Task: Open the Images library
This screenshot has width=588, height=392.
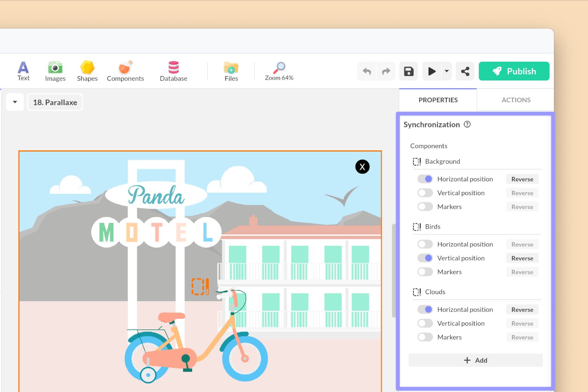Action: pyautogui.click(x=55, y=71)
